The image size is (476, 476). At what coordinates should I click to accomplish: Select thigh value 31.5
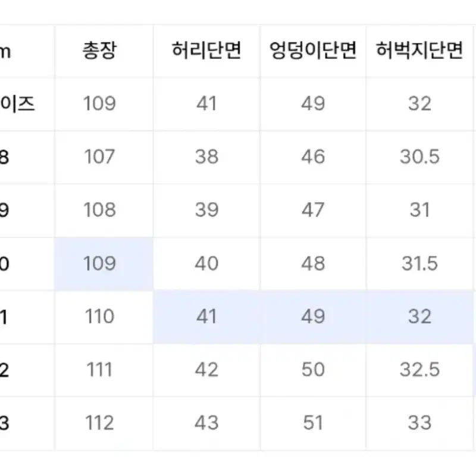[x=419, y=264]
